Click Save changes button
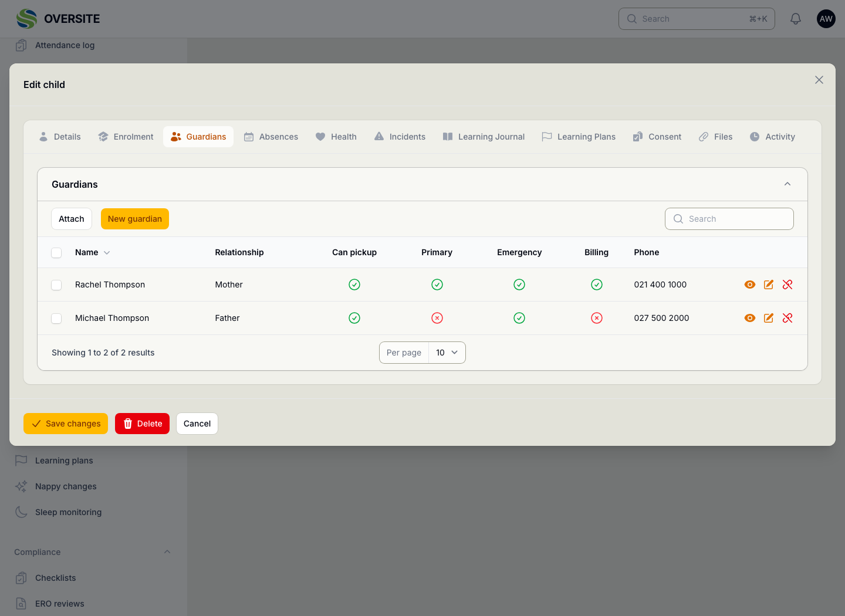 [66, 424]
